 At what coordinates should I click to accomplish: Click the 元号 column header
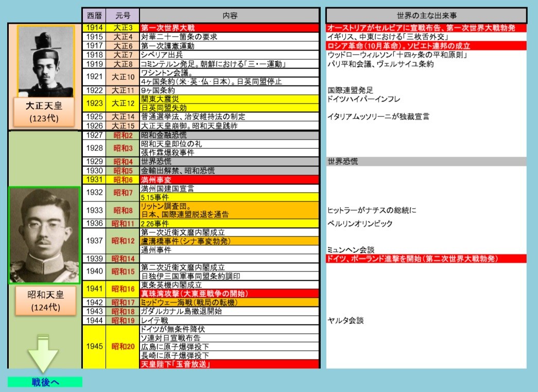pos(123,15)
